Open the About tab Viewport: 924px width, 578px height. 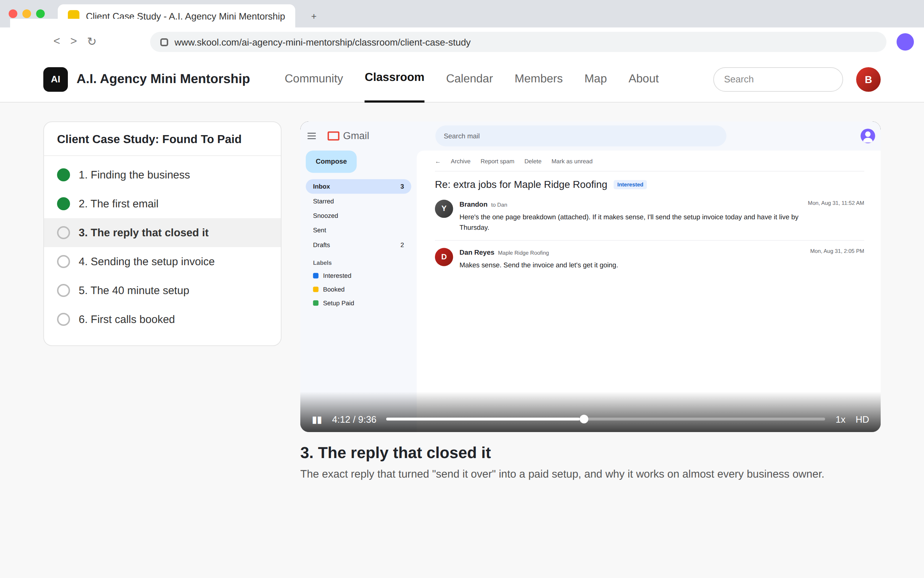pos(643,78)
